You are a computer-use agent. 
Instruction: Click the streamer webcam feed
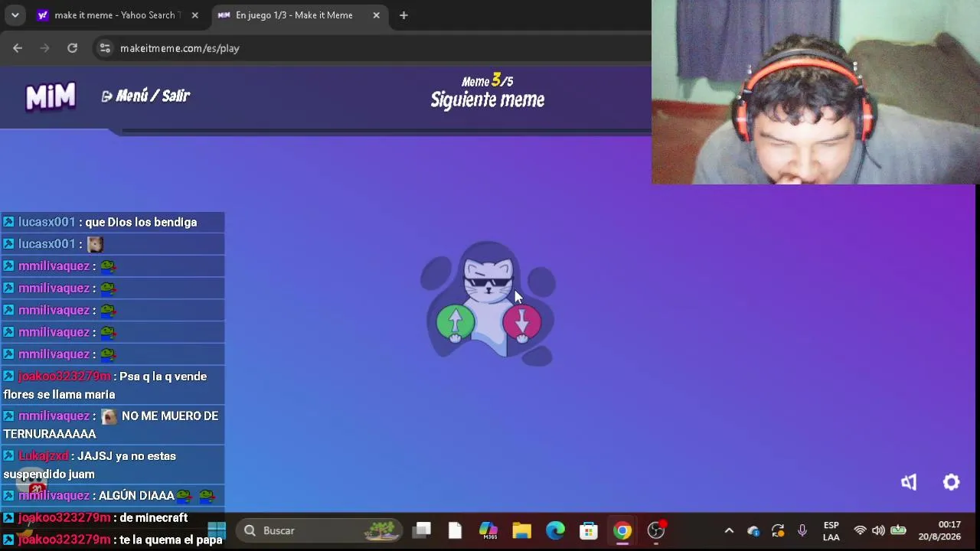pos(815,92)
